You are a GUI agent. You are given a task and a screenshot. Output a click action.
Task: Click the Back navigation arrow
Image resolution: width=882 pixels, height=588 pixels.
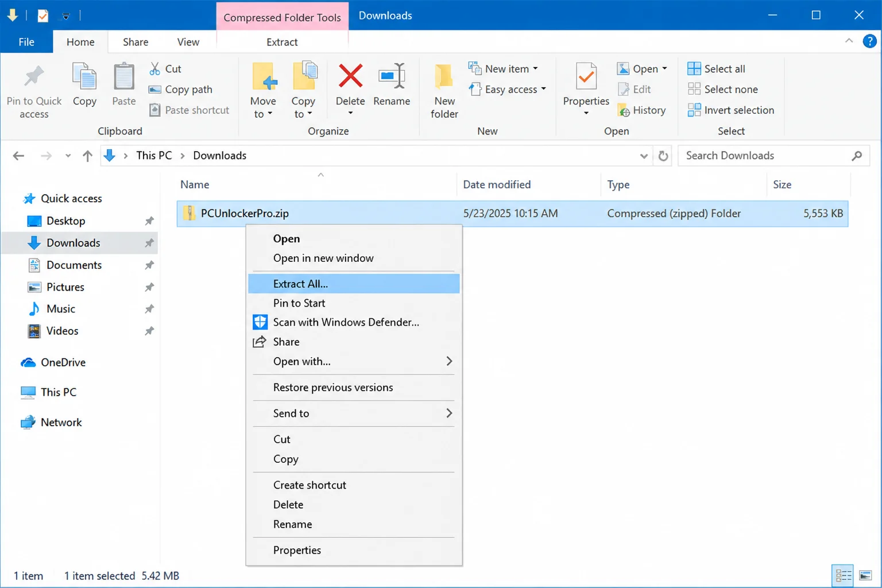(x=18, y=156)
